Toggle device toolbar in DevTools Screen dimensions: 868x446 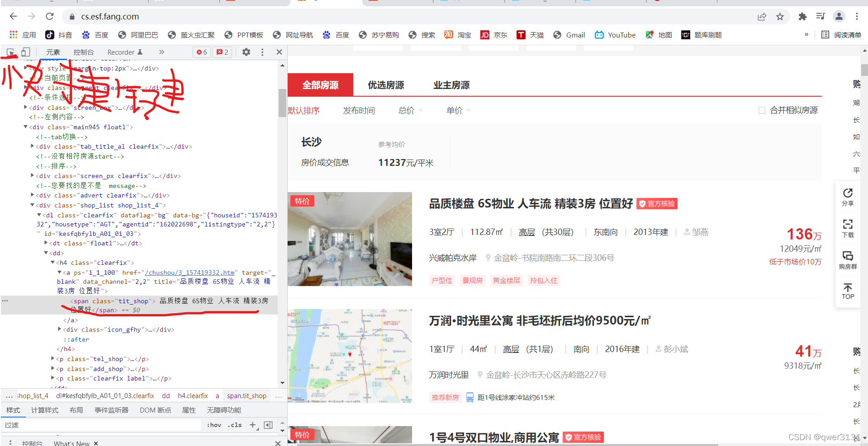pos(26,52)
